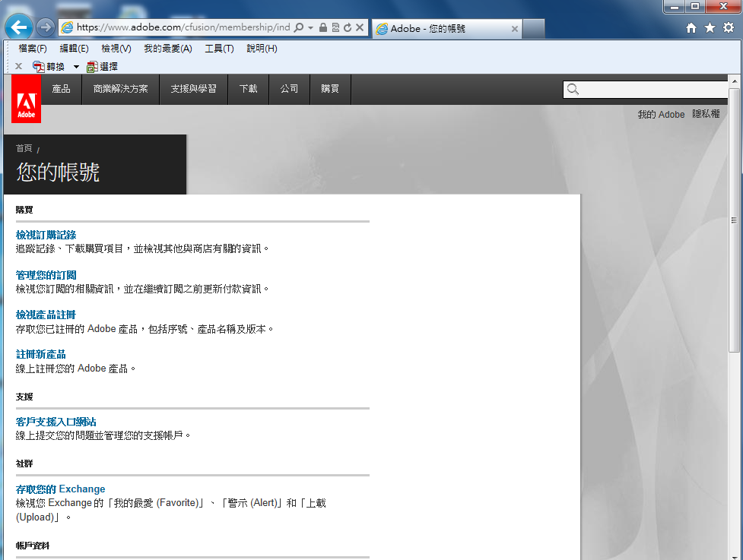The width and height of the screenshot is (743, 560).
Task: Open the 存取您的 Exchange link
Action: (x=61, y=489)
